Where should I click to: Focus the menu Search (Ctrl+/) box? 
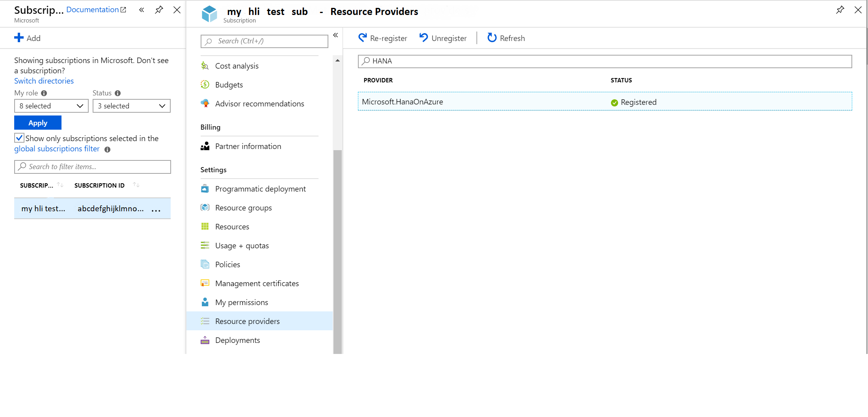pos(264,41)
